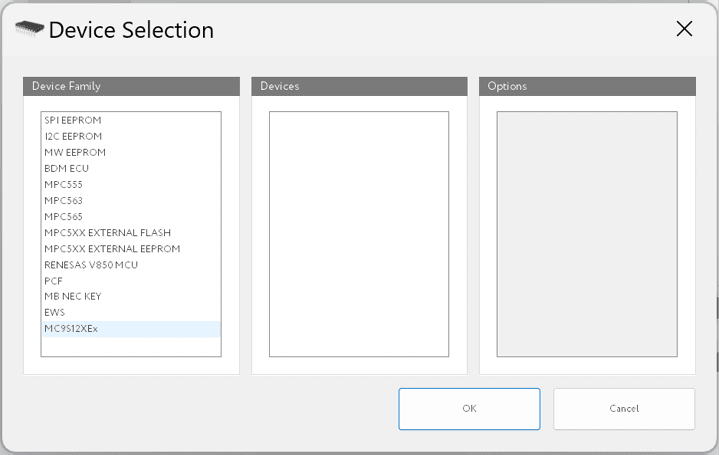
Task: Select RENESAS V850 MCU family
Action: 91,264
